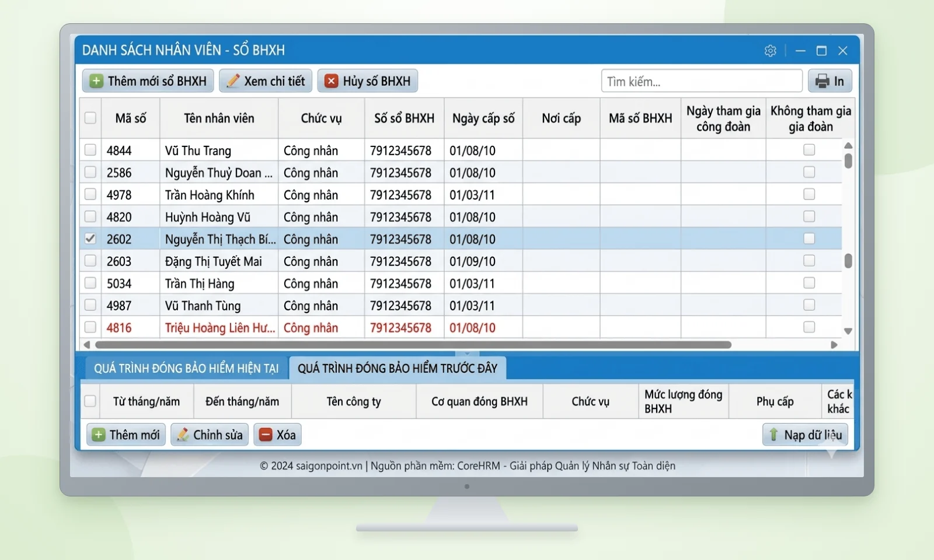Click the name Vũ Thanh Tùng
Image resolution: width=934 pixels, height=560 pixels.
point(203,306)
